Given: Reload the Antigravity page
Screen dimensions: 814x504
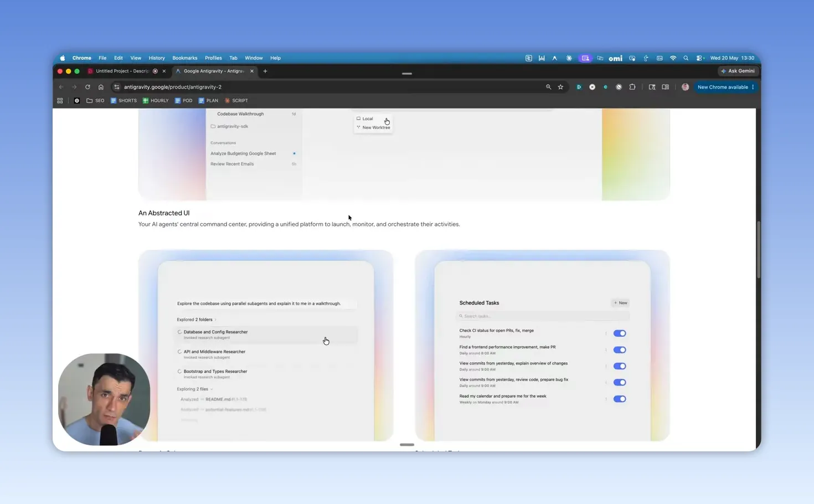Looking at the screenshot, I should coord(87,87).
